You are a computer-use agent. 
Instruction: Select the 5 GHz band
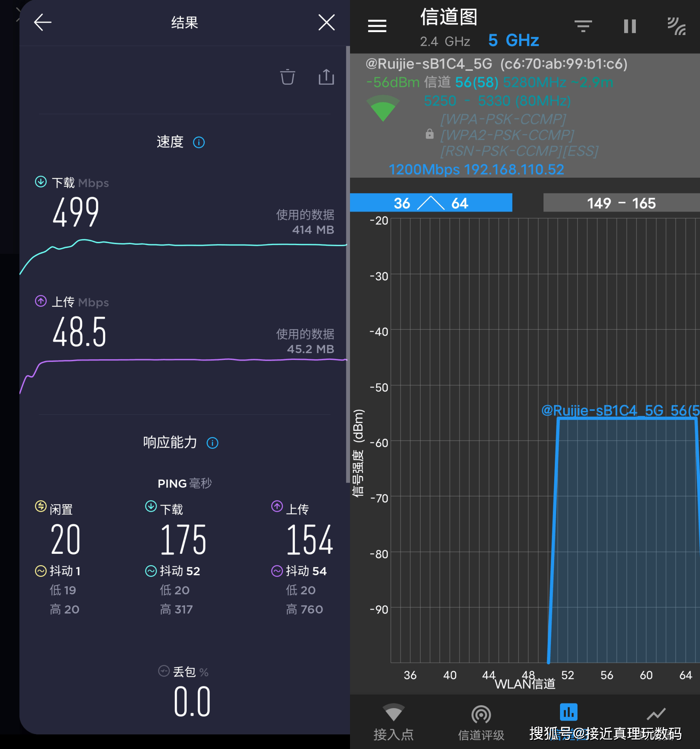click(513, 40)
